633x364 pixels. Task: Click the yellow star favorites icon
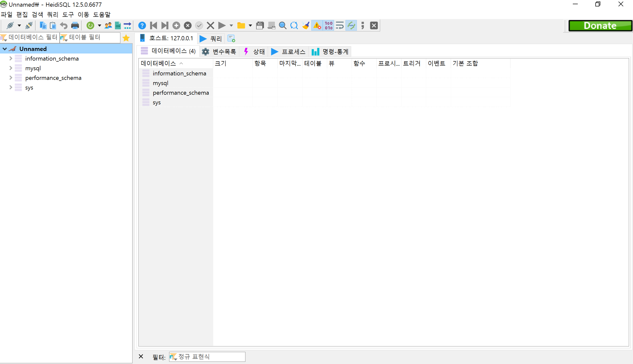pyautogui.click(x=126, y=38)
